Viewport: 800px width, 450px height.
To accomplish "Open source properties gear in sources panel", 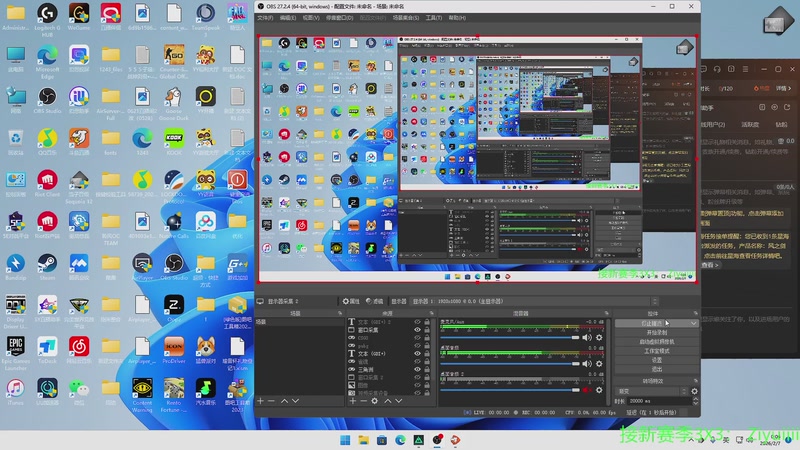I will point(374,401).
